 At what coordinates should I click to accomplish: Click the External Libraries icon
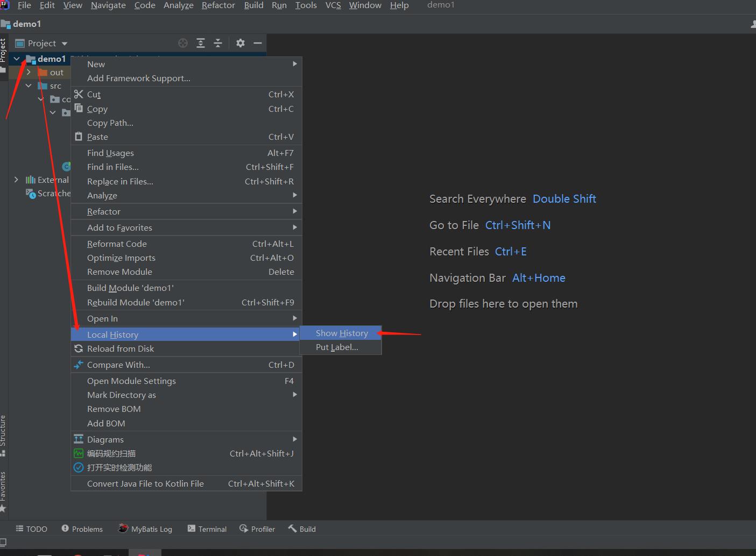click(31, 180)
